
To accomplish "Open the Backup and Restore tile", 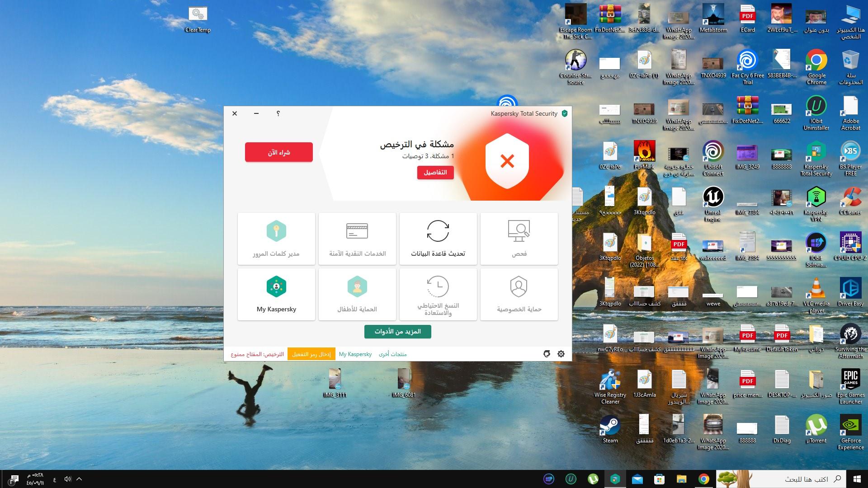I will coord(438,294).
